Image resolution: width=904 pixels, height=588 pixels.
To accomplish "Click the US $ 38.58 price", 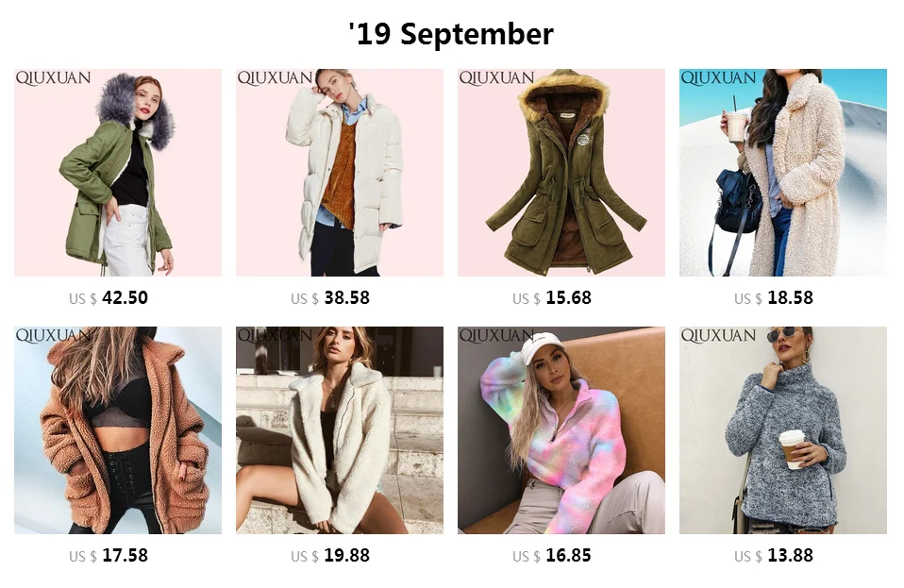I will (x=330, y=298).
